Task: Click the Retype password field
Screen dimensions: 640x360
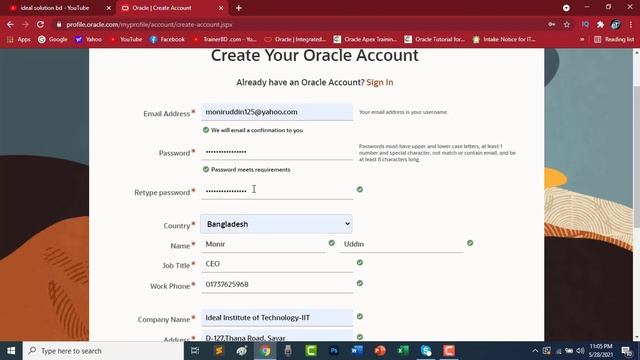Action: pyautogui.click(x=277, y=191)
